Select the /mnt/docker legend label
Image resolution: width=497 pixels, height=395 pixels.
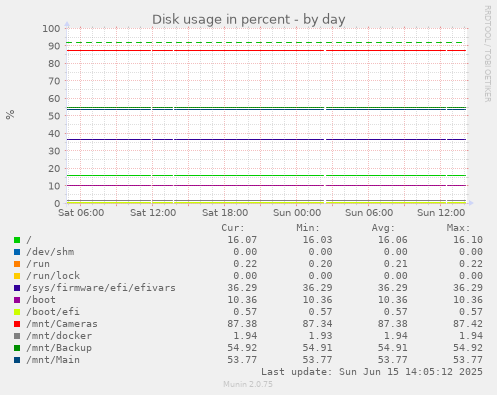59,336
